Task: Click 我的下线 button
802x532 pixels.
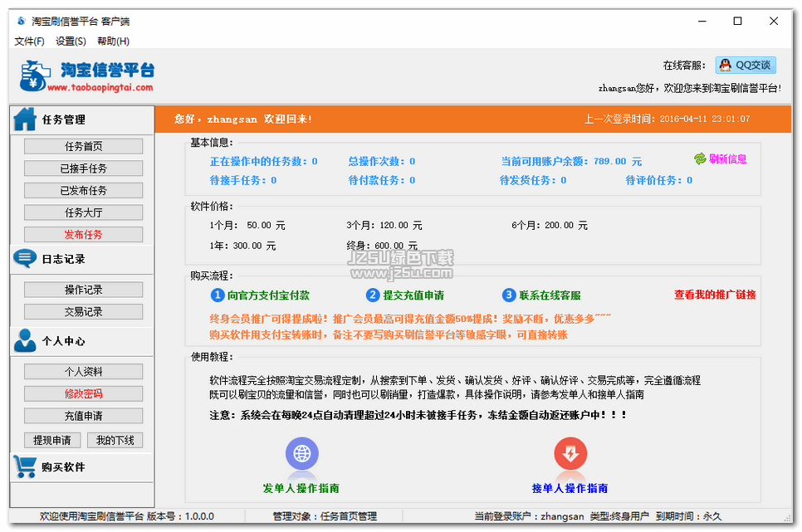Action: tap(115, 440)
